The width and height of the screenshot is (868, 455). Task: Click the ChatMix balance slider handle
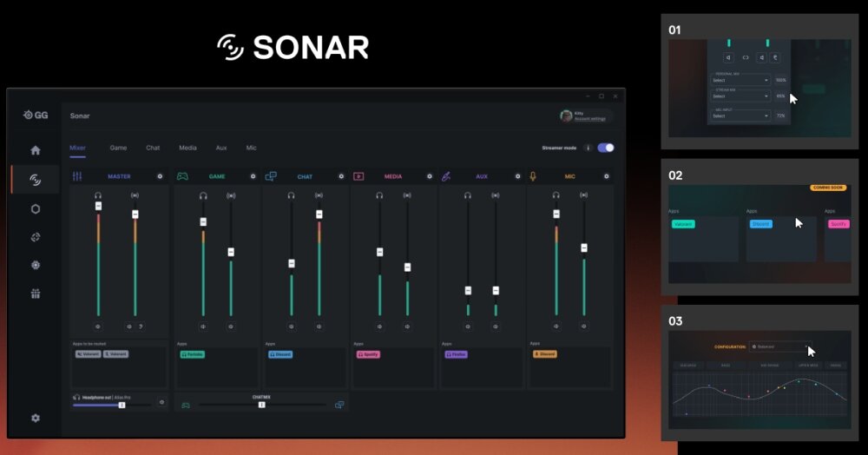(x=261, y=405)
